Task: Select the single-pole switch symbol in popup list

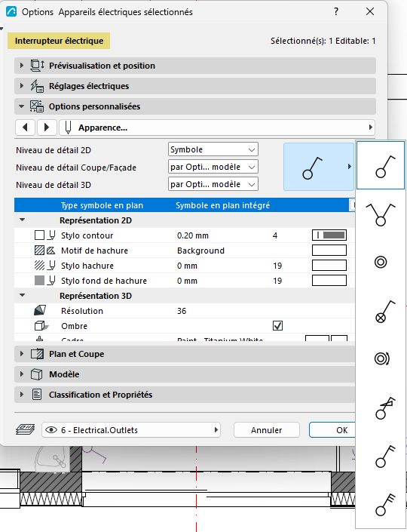Action: click(381, 165)
